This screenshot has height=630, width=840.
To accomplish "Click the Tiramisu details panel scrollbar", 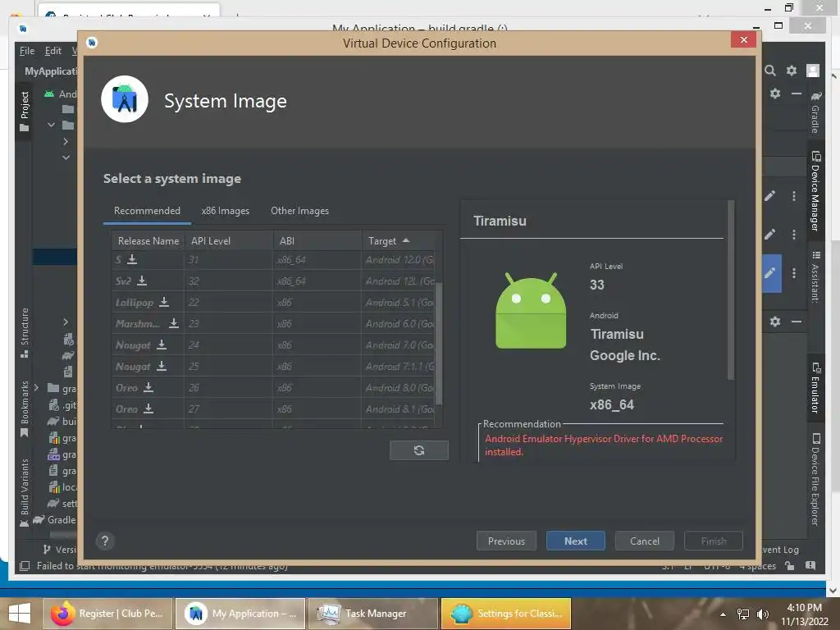I will click(730, 290).
